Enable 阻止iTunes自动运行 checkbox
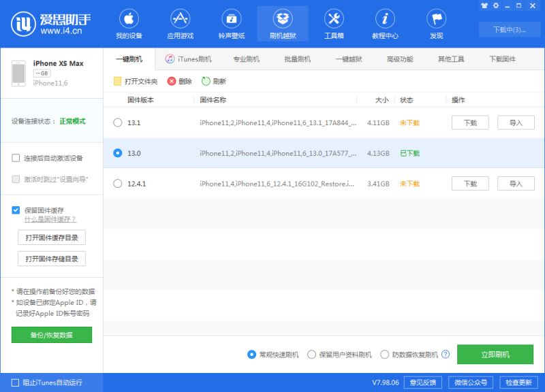Screen dimensions: 545x392 (15, 382)
